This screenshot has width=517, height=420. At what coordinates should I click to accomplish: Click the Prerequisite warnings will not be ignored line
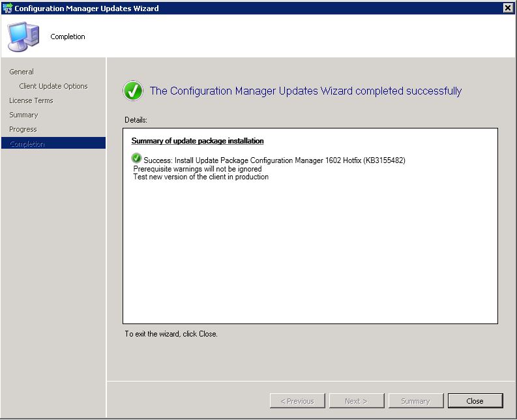[197, 169]
